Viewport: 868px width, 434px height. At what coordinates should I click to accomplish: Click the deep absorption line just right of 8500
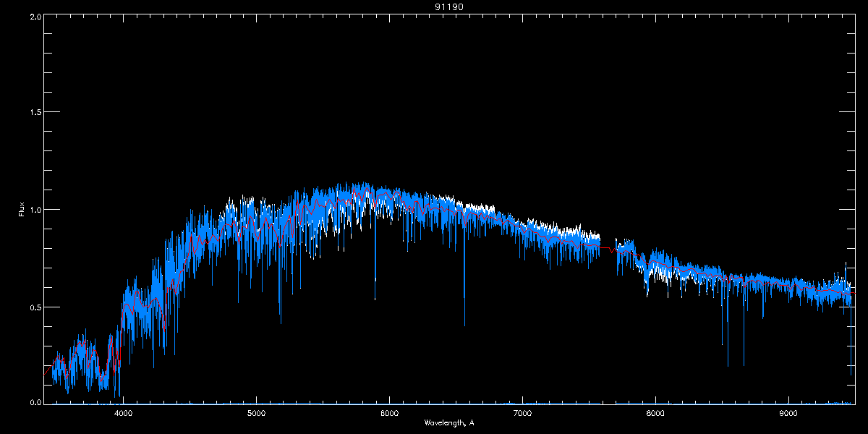[728, 365]
